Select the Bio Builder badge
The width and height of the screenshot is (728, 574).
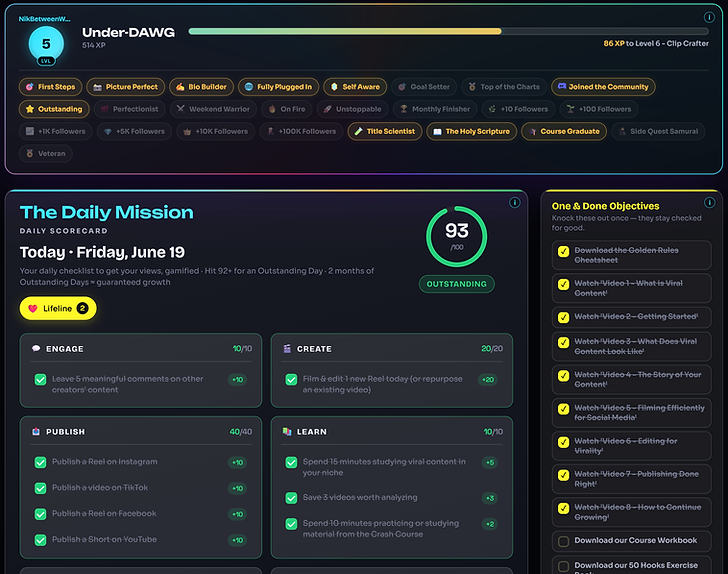[201, 87]
